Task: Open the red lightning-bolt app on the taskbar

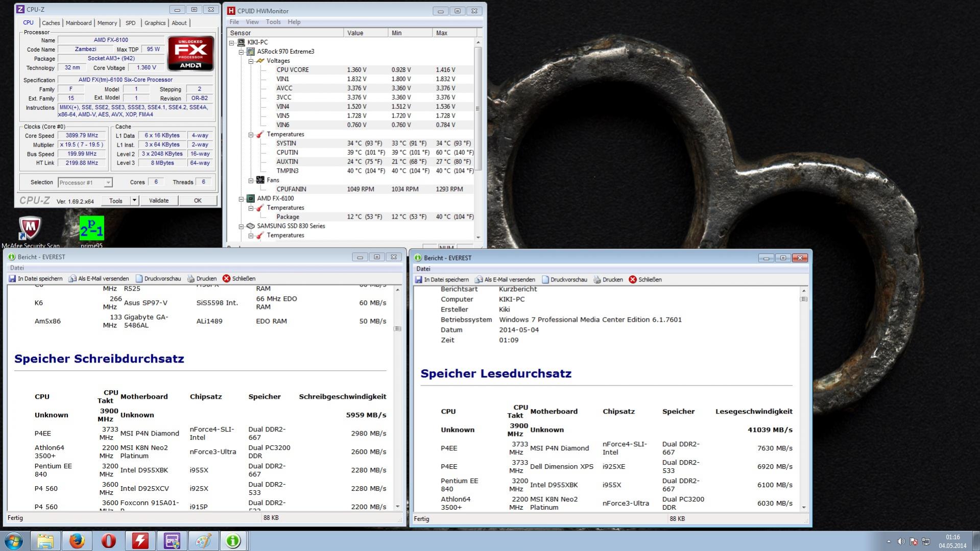Action: tap(140, 541)
